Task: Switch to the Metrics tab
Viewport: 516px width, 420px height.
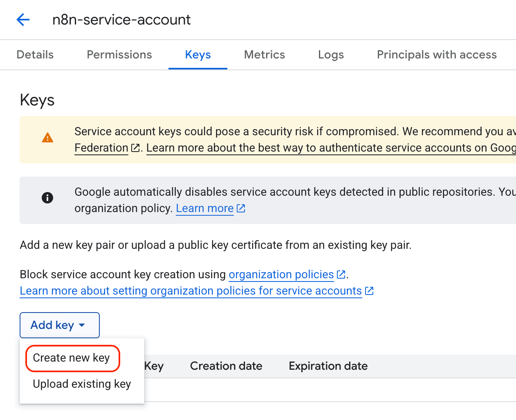Action: pos(264,54)
